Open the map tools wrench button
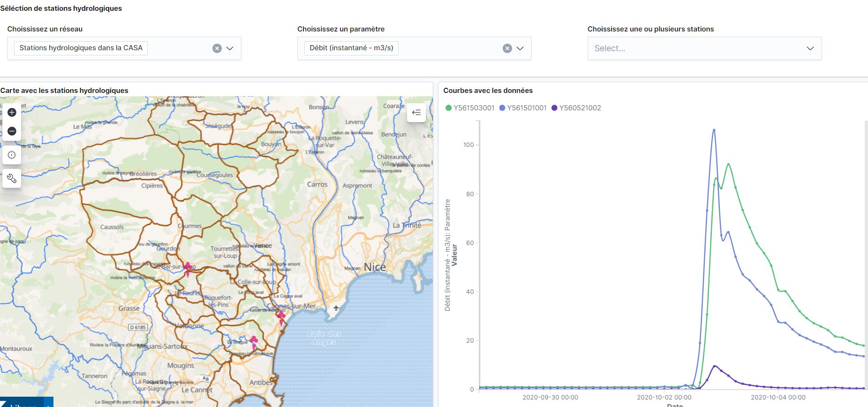This screenshot has height=407, width=868. pyautogui.click(x=12, y=178)
